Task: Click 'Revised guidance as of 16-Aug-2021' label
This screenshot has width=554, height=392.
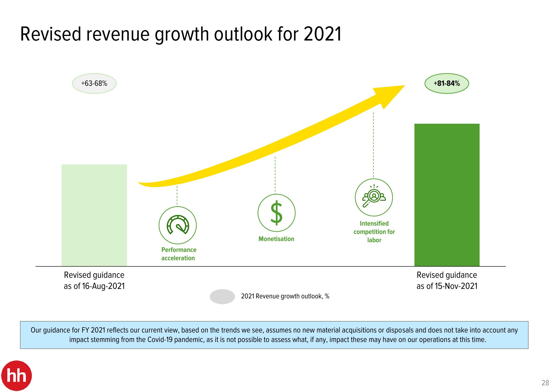Action: pyautogui.click(x=94, y=280)
